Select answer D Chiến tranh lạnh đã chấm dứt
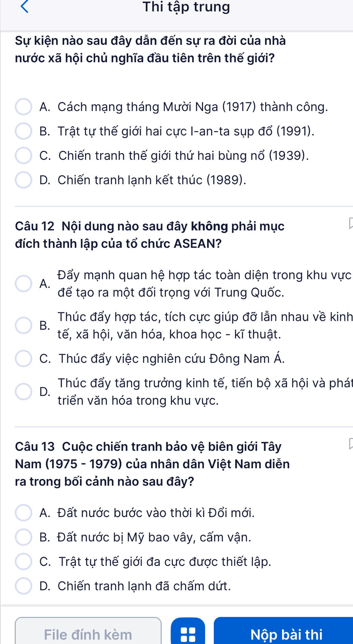Viewport: 353px width, 644px height. click(x=24, y=586)
